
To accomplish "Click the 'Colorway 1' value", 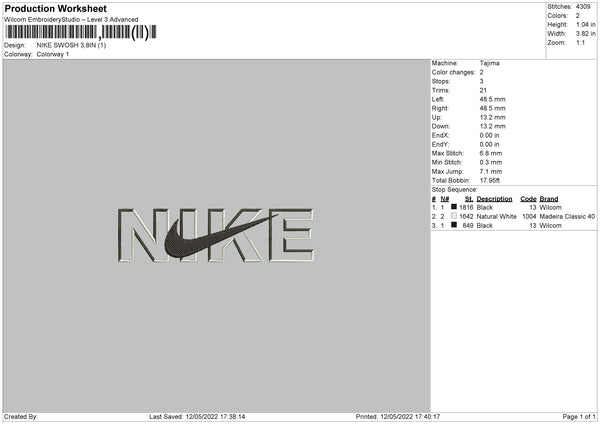I will point(53,54).
